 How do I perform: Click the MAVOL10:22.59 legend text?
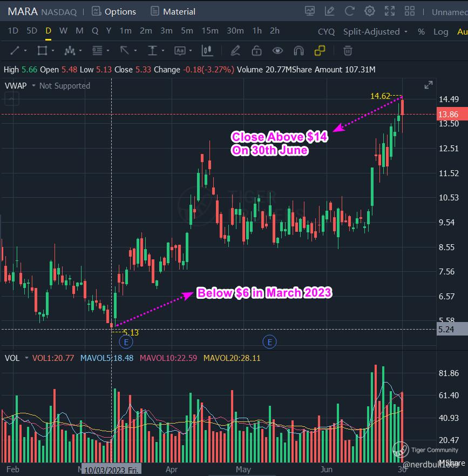pyautogui.click(x=168, y=358)
